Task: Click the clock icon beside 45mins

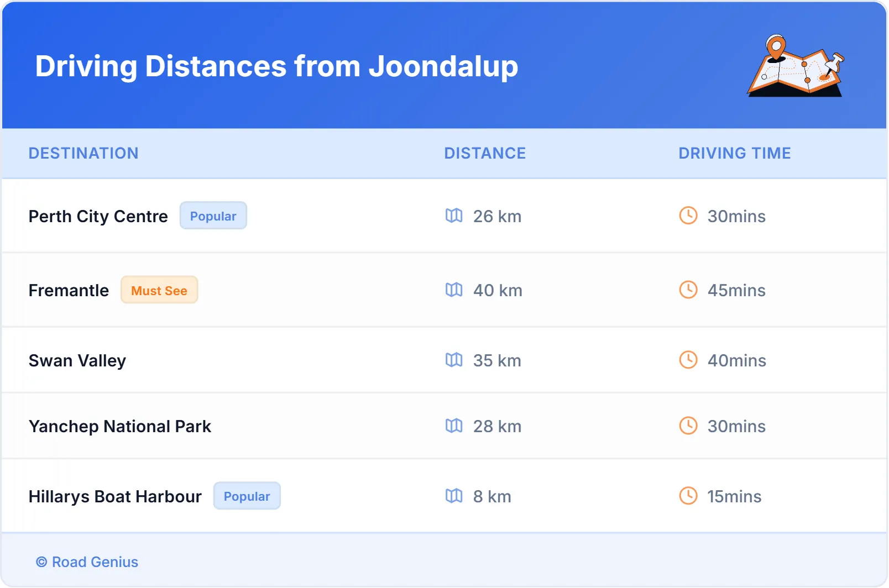Action: pos(688,290)
